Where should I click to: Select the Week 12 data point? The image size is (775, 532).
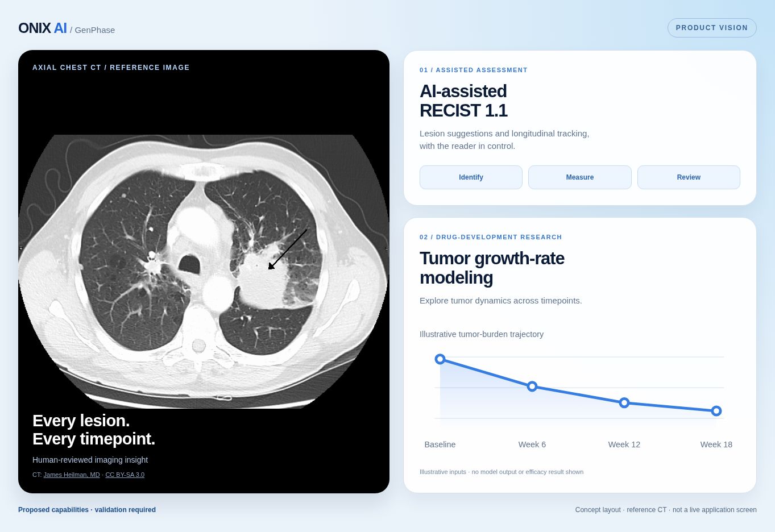point(624,403)
